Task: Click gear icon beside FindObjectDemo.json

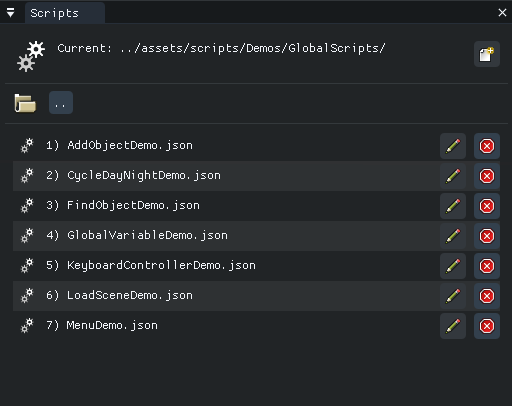Action: [27, 206]
